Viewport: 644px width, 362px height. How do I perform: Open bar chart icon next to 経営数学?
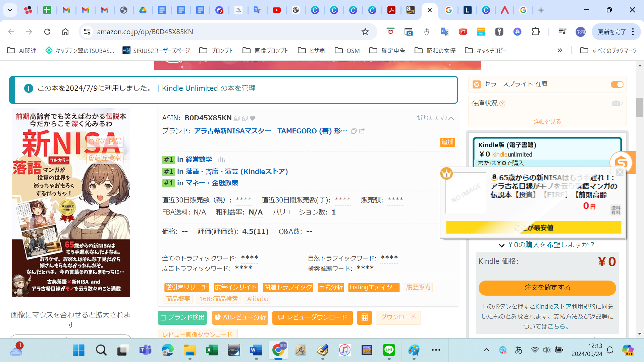coord(222,160)
